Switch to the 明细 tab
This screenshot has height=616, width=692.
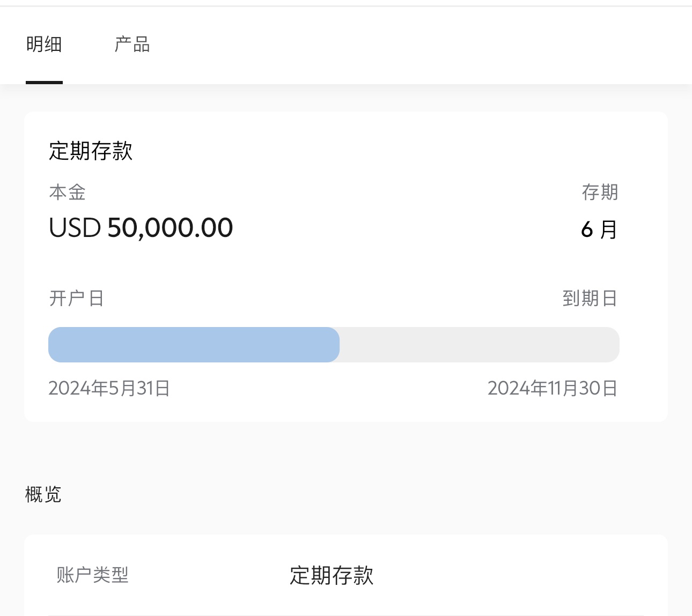tap(44, 44)
